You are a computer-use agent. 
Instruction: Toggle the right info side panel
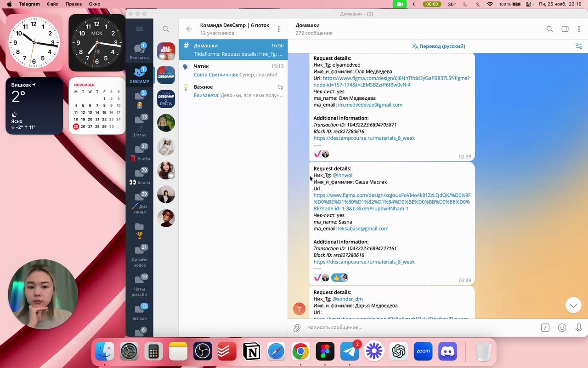(565, 29)
